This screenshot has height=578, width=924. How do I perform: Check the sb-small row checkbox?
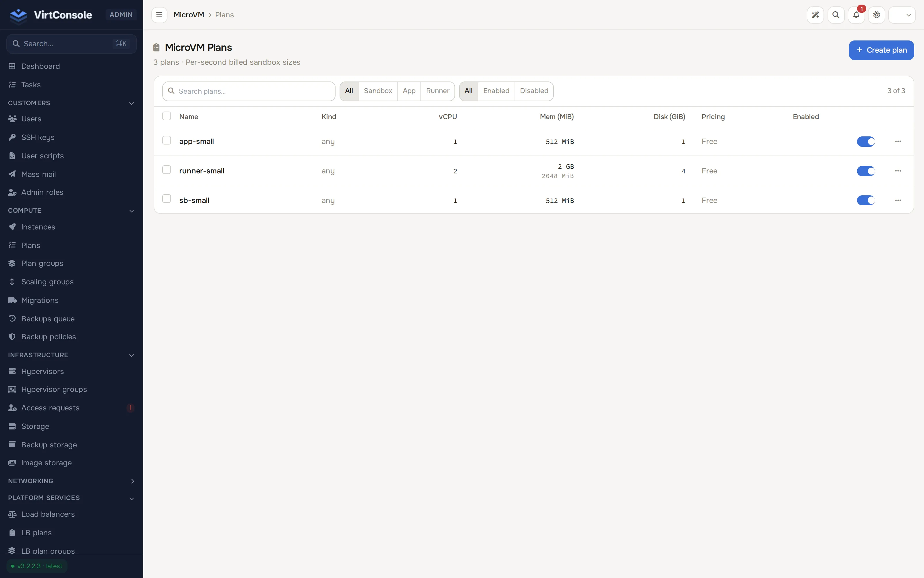click(167, 199)
